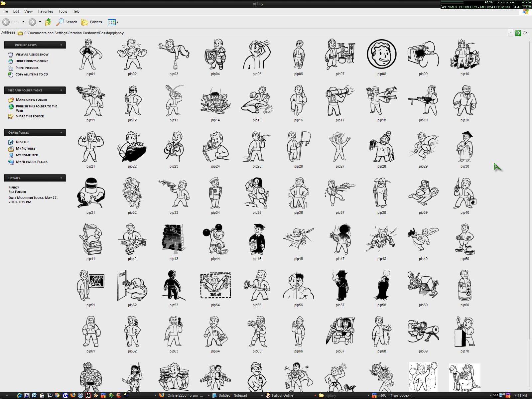Image resolution: width=532 pixels, height=399 pixels.
Task: Switch to FOnline 2238 Forum taskbar window
Action: point(181,395)
